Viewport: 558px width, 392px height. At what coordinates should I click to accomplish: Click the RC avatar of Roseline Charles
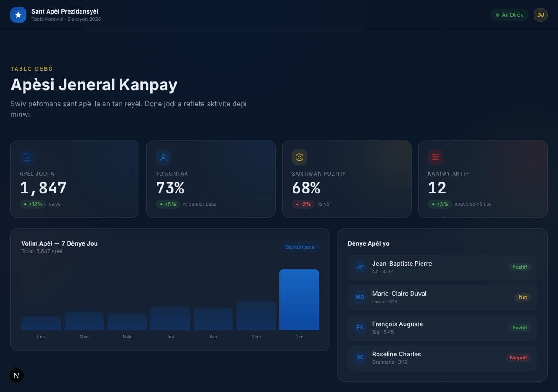pos(360,358)
